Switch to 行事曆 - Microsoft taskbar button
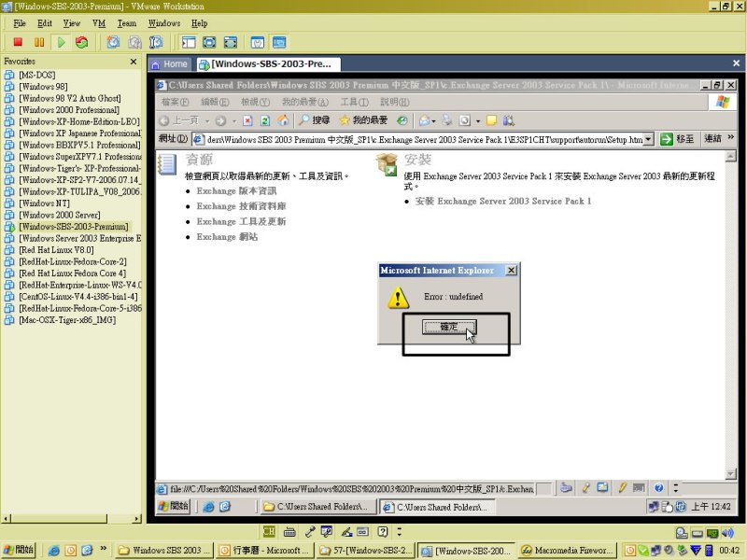 point(263,551)
